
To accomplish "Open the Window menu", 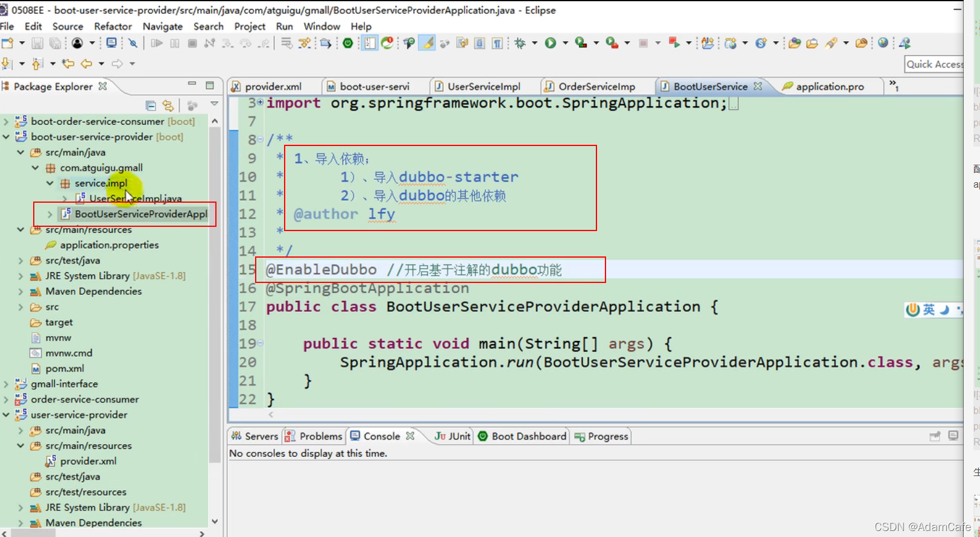I will [x=321, y=27].
